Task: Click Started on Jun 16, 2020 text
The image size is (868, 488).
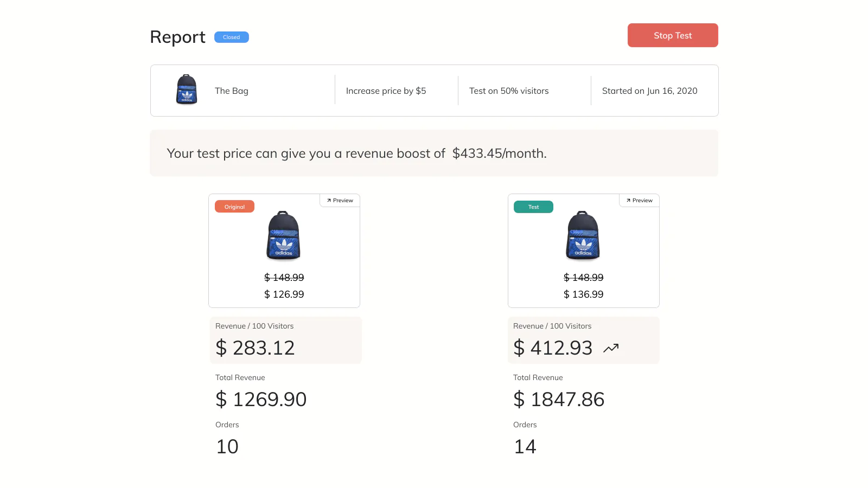Action: pos(650,91)
